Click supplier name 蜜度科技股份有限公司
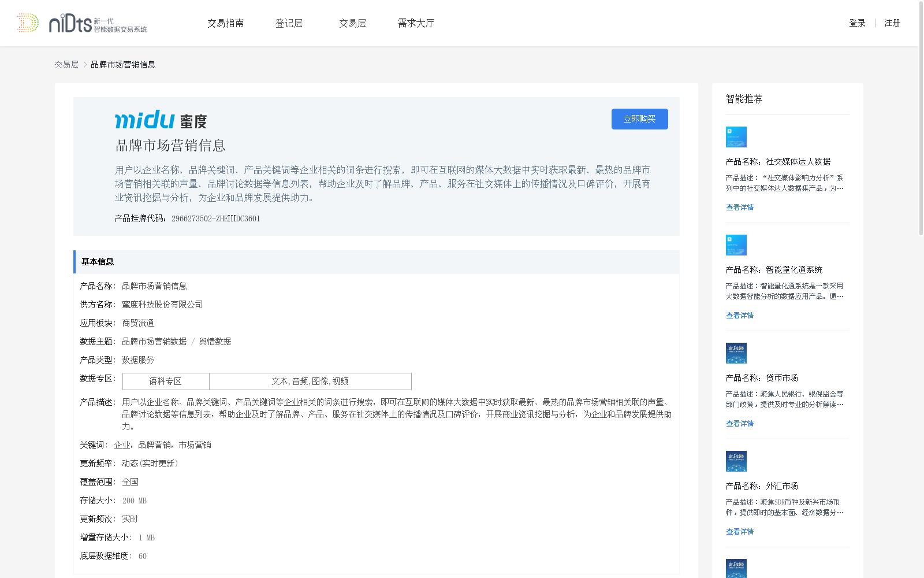The image size is (924, 578). [162, 305]
